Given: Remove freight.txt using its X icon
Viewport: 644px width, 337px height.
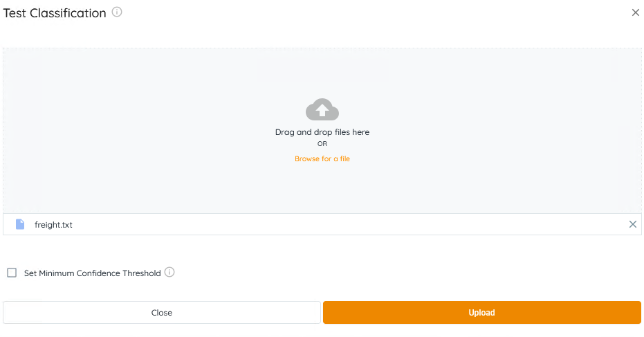Looking at the screenshot, I should (632, 224).
